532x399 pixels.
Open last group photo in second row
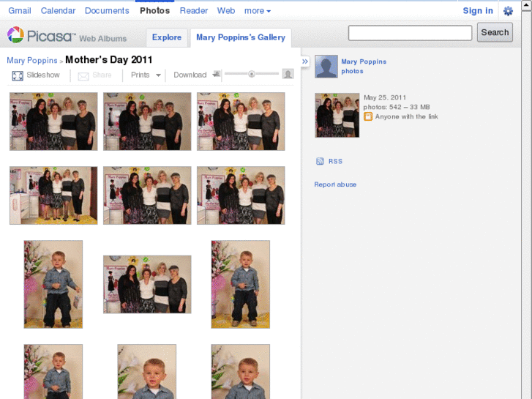pos(241,195)
